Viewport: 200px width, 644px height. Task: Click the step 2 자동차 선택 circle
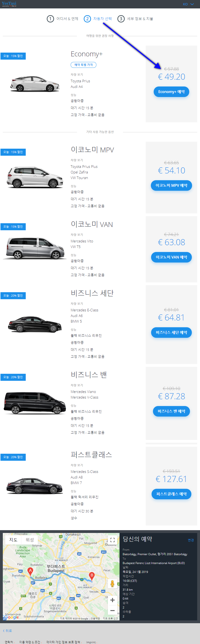tap(87, 19)
